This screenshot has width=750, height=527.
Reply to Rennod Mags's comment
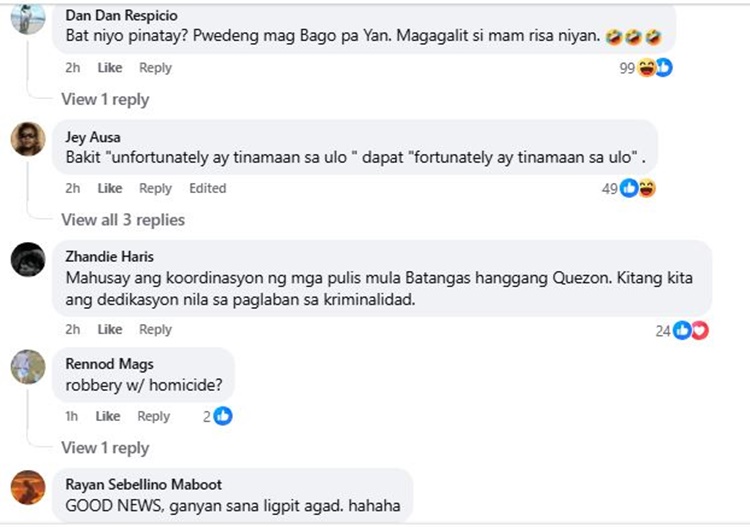tap(153, 416)
